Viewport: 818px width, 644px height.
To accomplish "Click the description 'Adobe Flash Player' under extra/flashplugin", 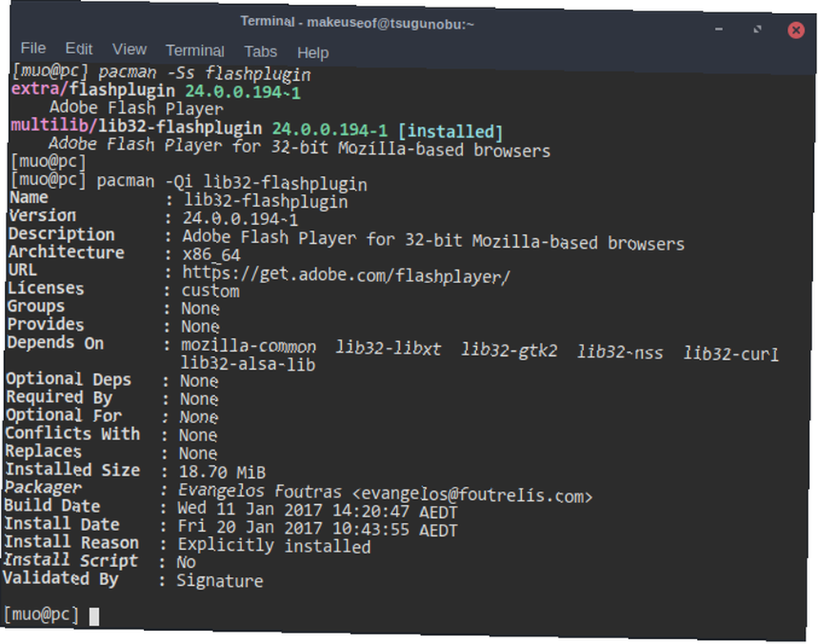I will (x=136, y=108).
